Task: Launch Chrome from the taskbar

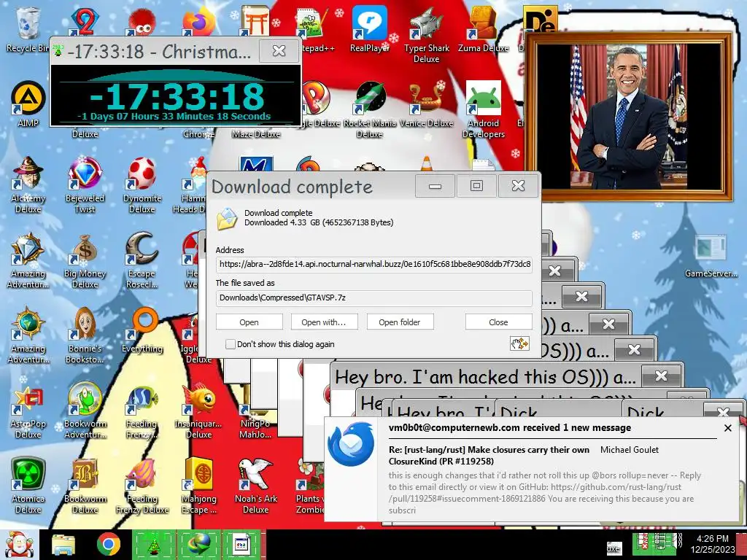Action: coord(109,544)
